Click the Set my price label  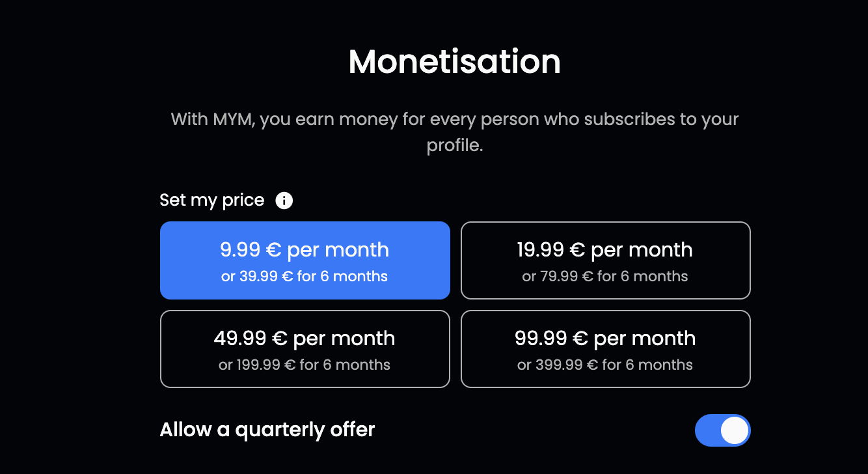click(212, 200)
